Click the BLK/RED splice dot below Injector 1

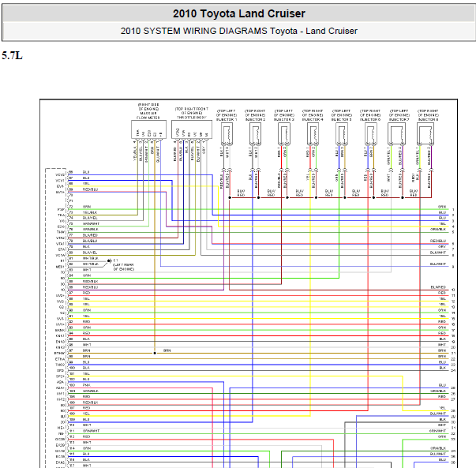click(x=230, y=197)
